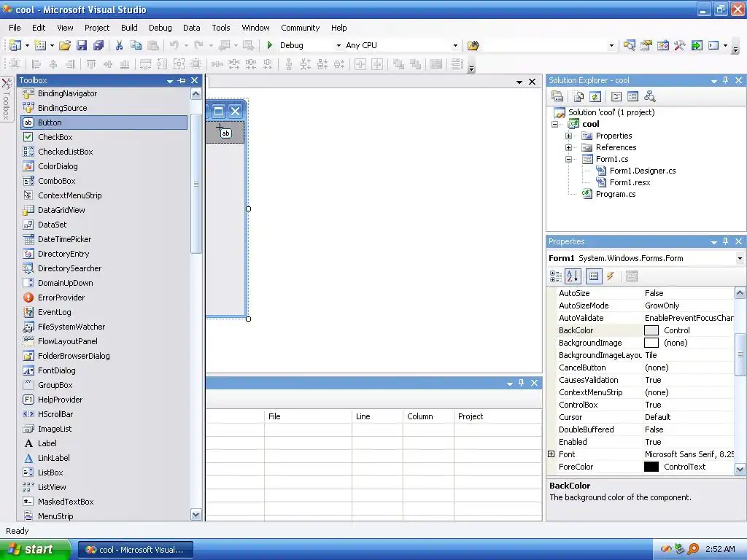The width and height of the screenshot is (747, 560).
Task: Click the ForeColor black color swatch
Action: pos(651,467)
